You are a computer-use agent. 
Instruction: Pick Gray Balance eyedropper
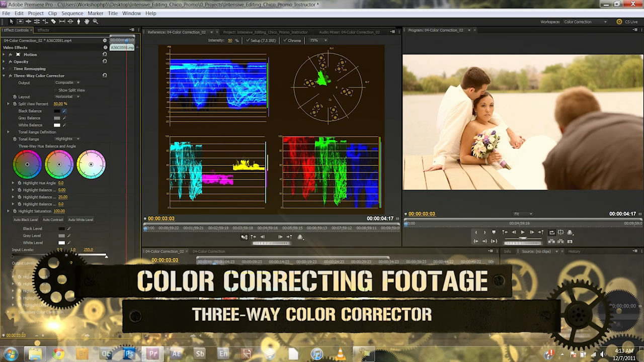click(64, 118)
